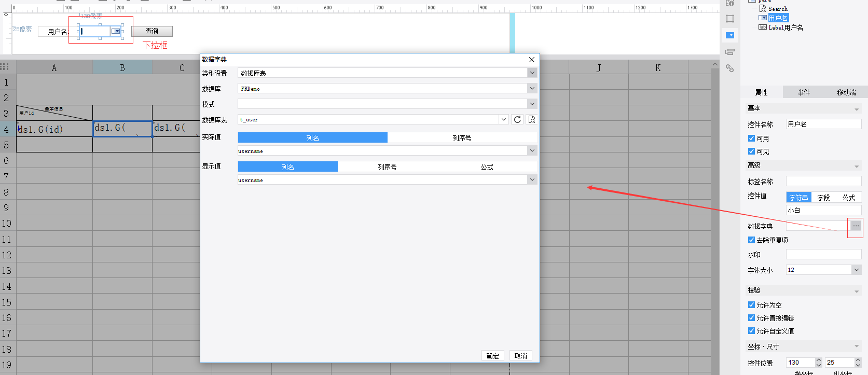Select 列名 for 实际值

312,138
